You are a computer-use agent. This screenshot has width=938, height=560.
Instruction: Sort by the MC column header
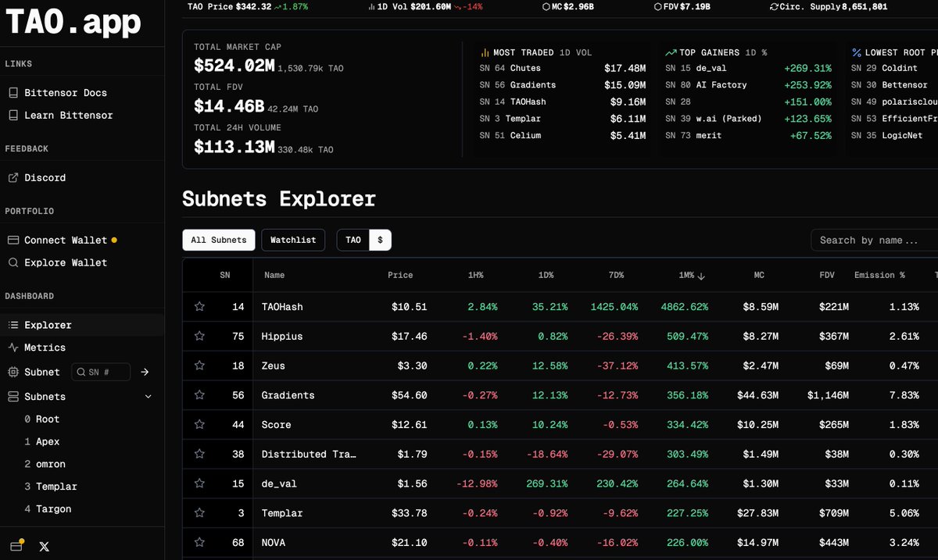pyautogui.click(x=759, y=275)
